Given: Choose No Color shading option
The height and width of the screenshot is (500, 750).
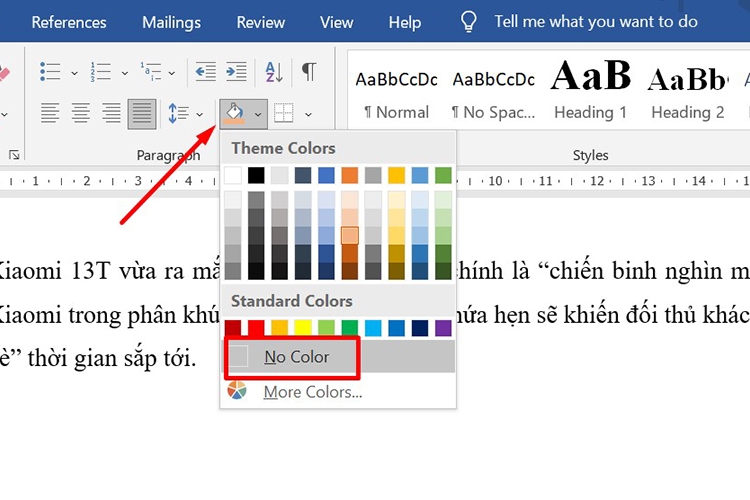Looking at the screenshot, I should [339, 356].
